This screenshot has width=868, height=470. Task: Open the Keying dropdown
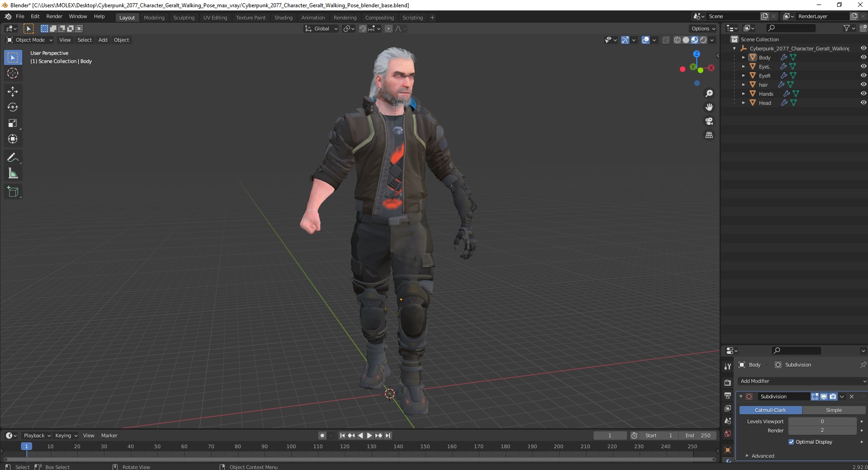point(66,436)
